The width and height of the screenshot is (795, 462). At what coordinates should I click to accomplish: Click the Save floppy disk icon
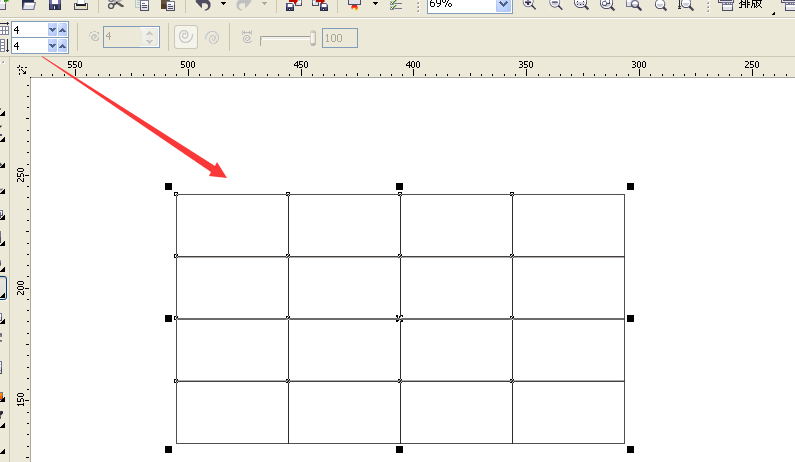(x=54, y=5)
